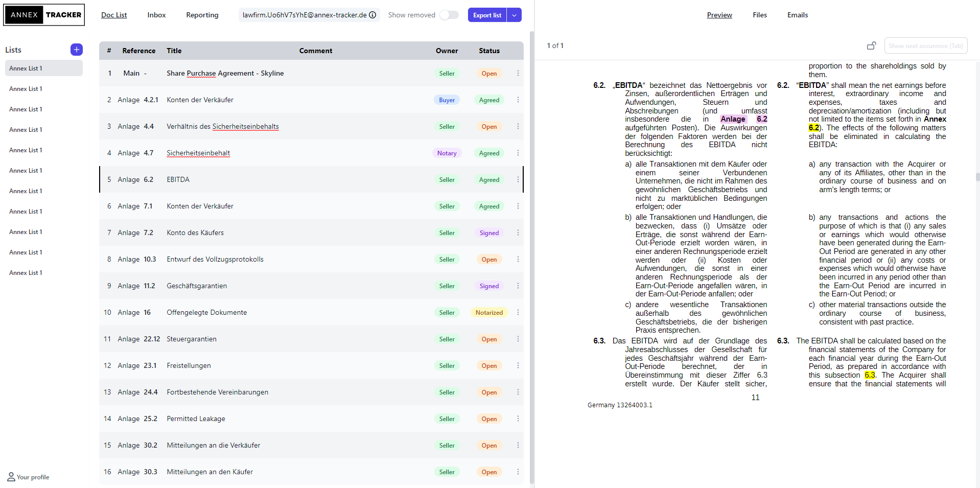Viewport: 980px width, 488px height.
Task: Click the plus icon to add list
Action: (x=76, y=50)
